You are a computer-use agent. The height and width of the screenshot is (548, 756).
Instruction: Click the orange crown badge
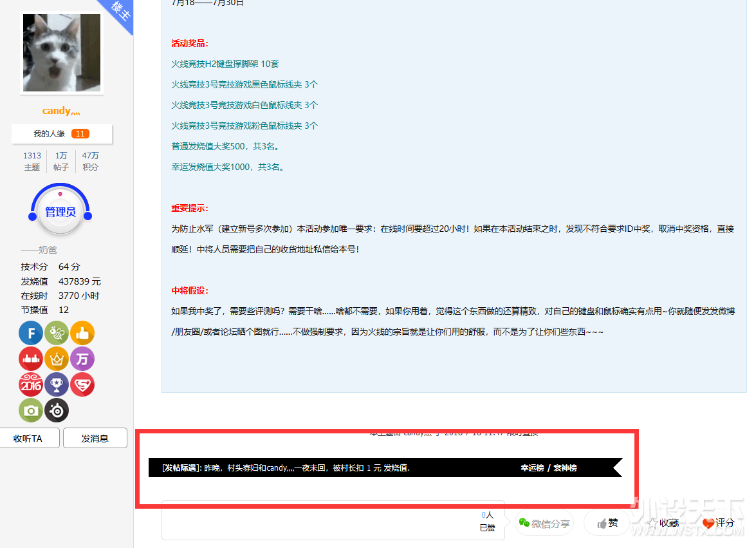[57, 359]
